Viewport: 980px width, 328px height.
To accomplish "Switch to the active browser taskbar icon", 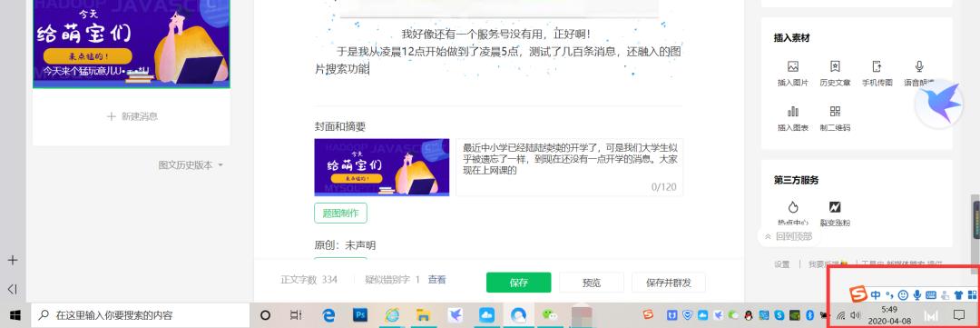I will click(x=519, y=315).
